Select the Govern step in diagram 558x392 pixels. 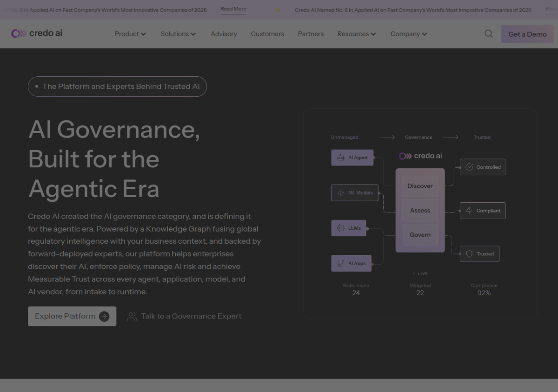coord(420,235)
